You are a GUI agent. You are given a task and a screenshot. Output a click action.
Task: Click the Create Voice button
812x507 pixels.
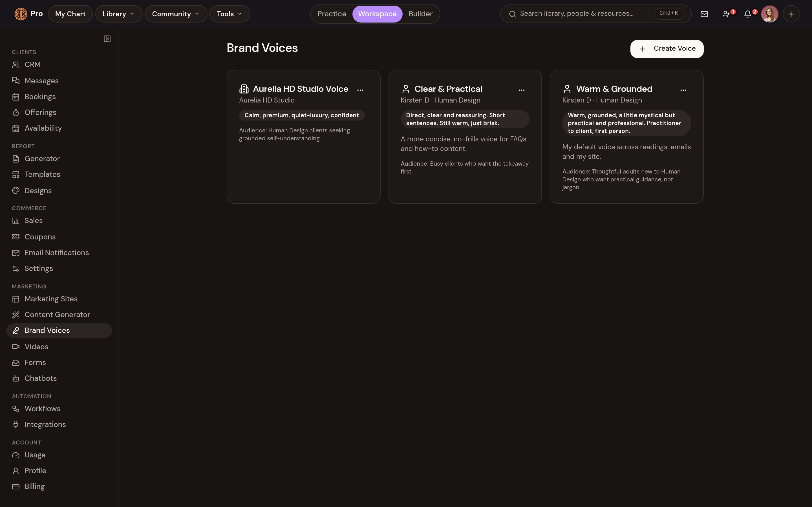coord(667,49)
